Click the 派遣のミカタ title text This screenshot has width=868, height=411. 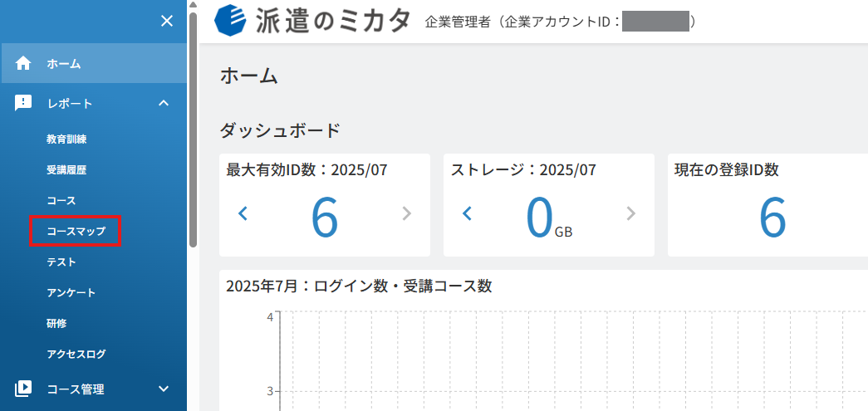(x=333, y=22)
